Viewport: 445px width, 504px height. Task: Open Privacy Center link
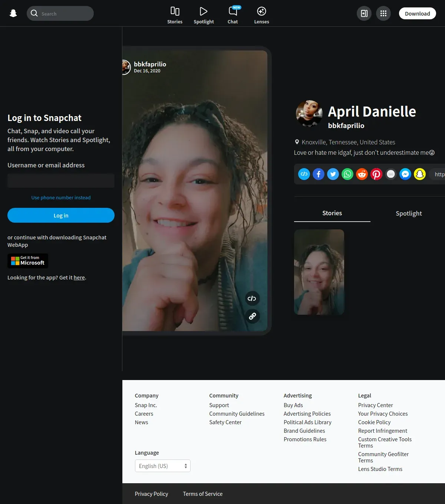click(x=376, y=405)
